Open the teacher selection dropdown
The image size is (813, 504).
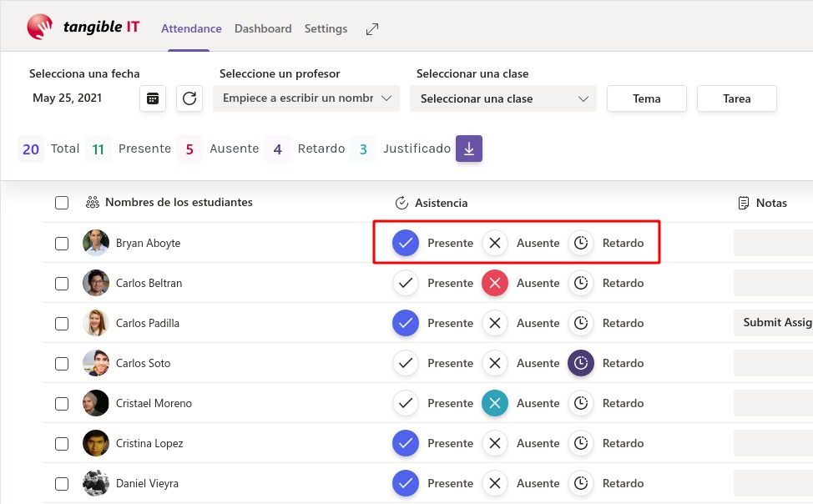coord(306,98)
